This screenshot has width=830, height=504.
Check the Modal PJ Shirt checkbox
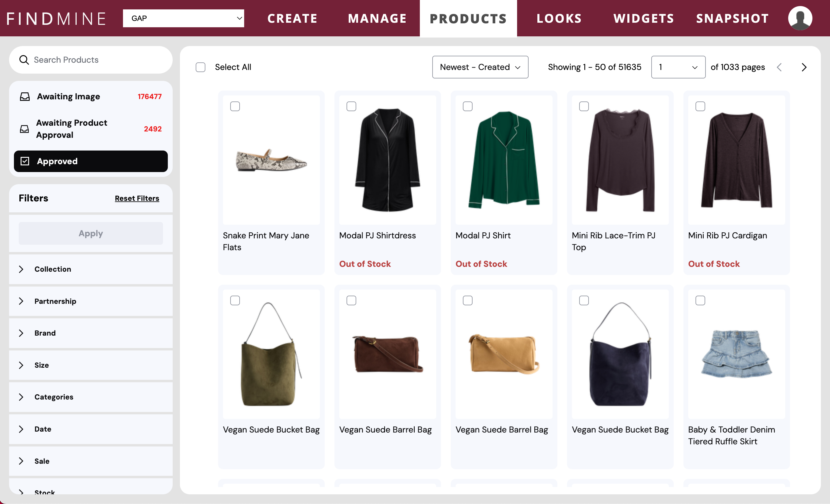click(x=467, y=106)
